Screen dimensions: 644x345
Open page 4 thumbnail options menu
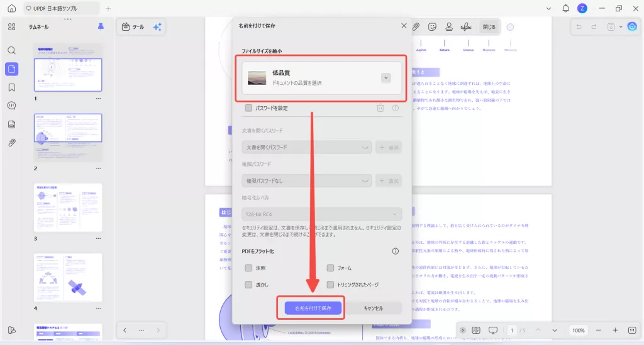98,308
